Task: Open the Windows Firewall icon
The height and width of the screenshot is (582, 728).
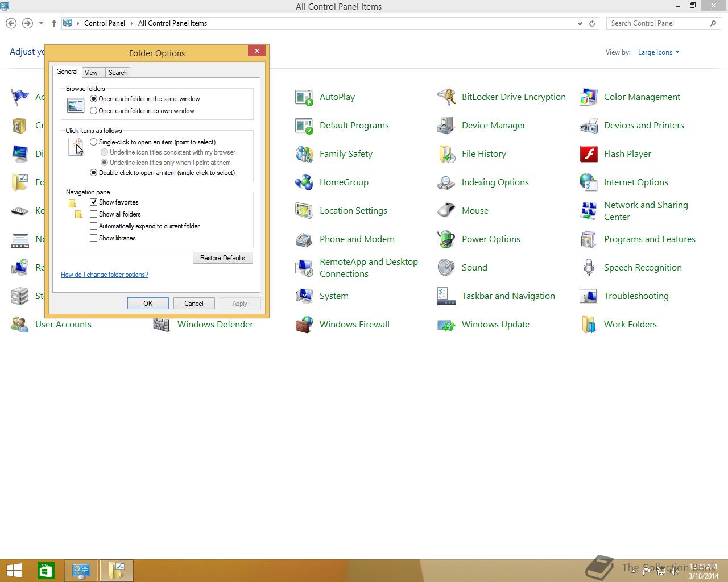Action: [x=304, y=325]
